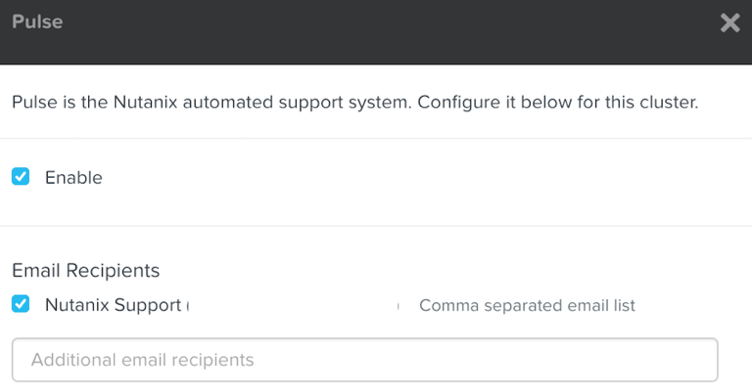
Task: Click the Enable label text
Action: pyautogui.click(x=74, y=178)
